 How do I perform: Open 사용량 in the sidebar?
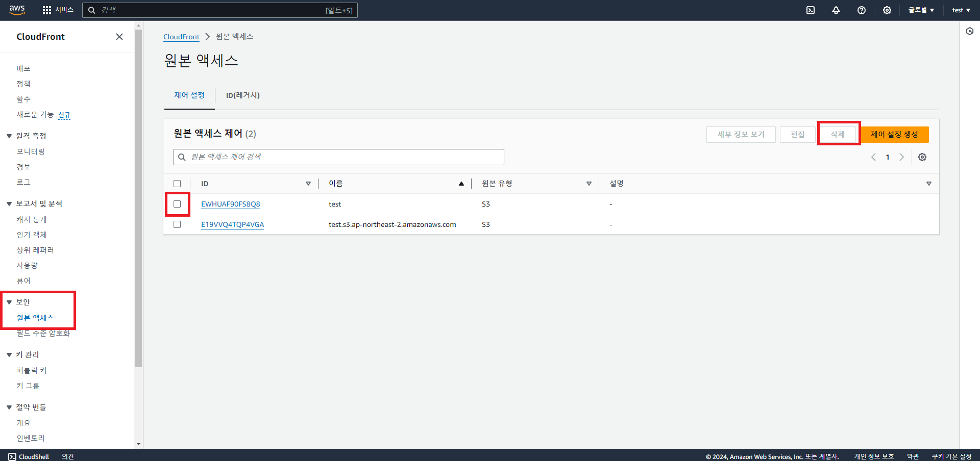27,265
